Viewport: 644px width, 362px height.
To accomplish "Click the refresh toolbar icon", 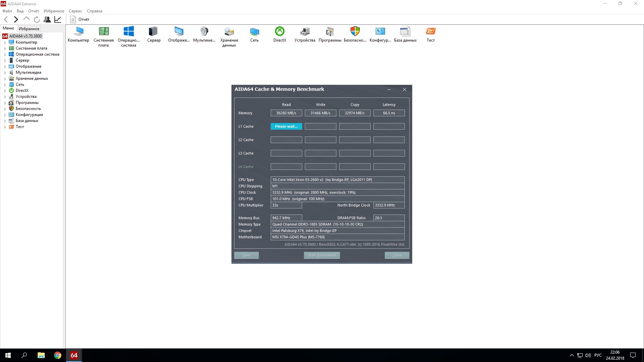I will click(37, 19).
